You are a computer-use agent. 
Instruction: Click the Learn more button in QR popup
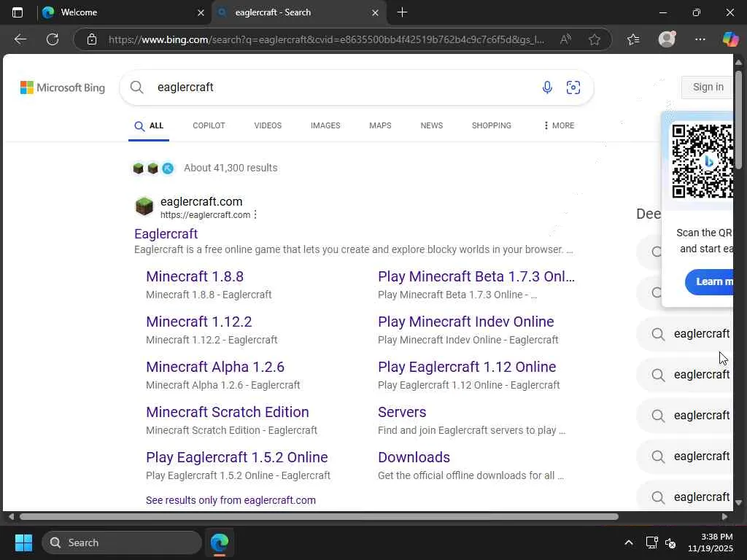pyautogui.click(x=710, y=282)
